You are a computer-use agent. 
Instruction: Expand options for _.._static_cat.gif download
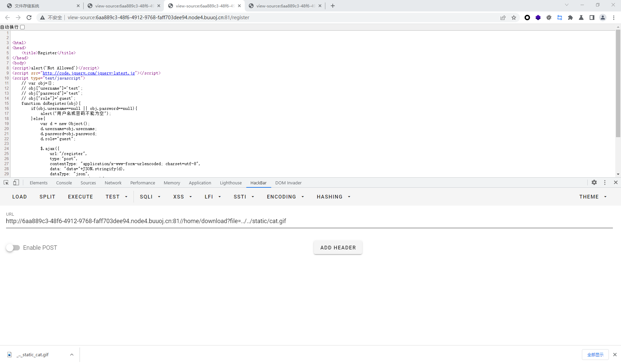click(x=72, y=355)
